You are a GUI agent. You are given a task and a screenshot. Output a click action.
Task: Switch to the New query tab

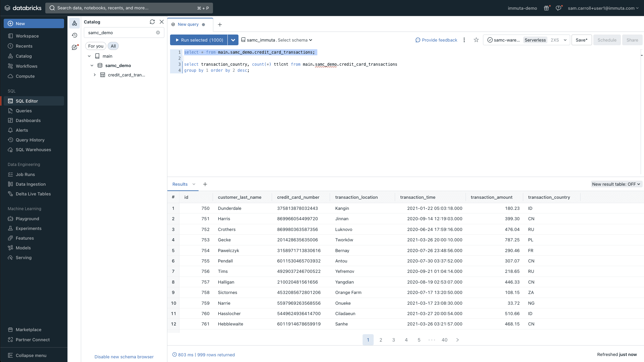pyautogui.click(x=188, y=24)
